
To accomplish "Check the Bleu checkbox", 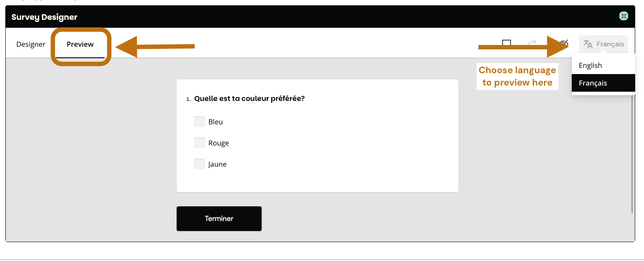I will (x=200, y=122).
